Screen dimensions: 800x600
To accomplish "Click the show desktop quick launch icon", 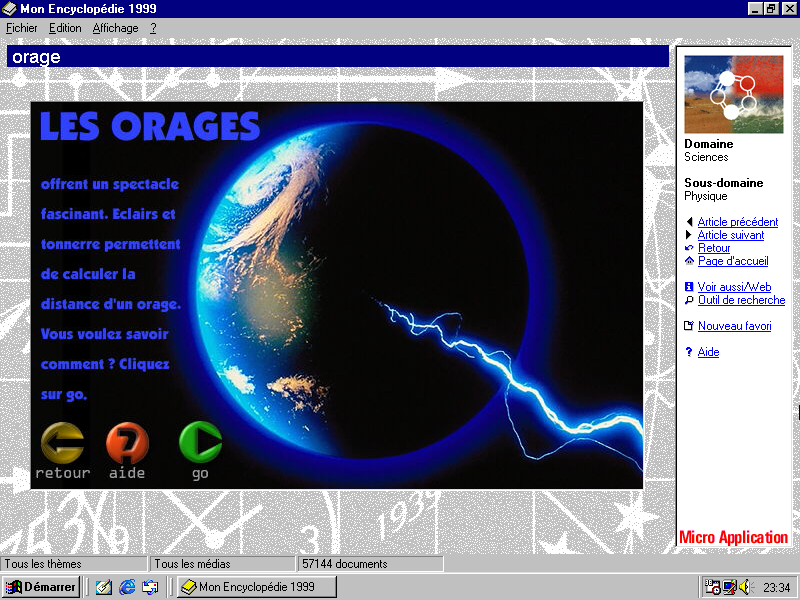I will [x=150, y=587].
